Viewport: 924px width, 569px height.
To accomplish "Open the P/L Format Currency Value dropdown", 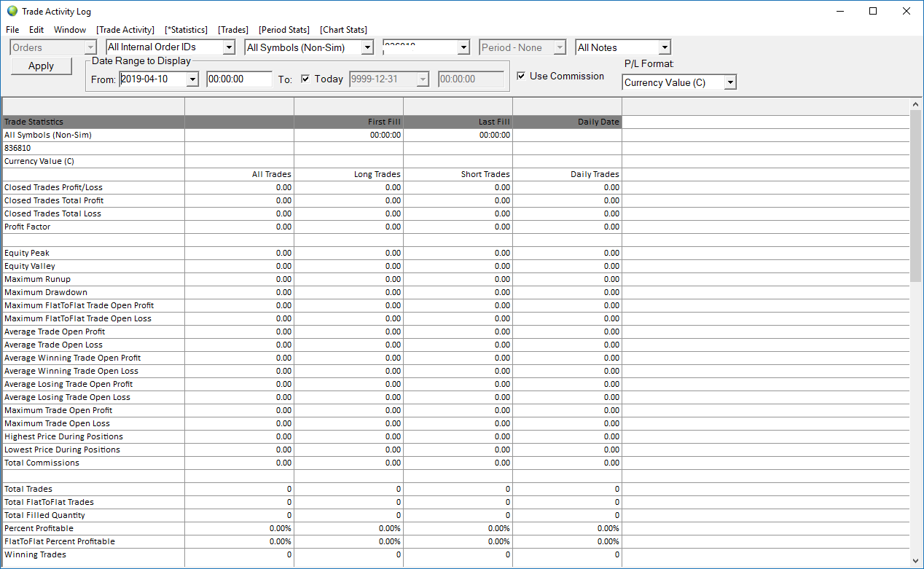I will 730,82.
